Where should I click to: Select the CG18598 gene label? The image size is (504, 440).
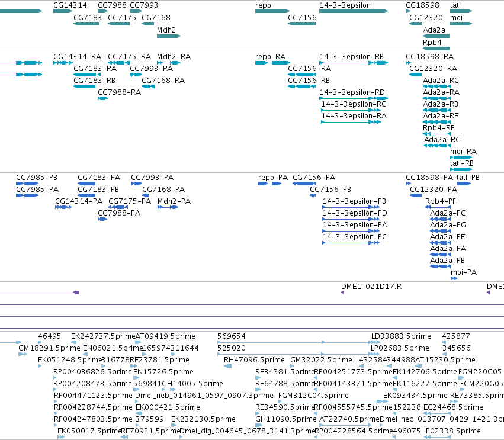tap(422, 5)
